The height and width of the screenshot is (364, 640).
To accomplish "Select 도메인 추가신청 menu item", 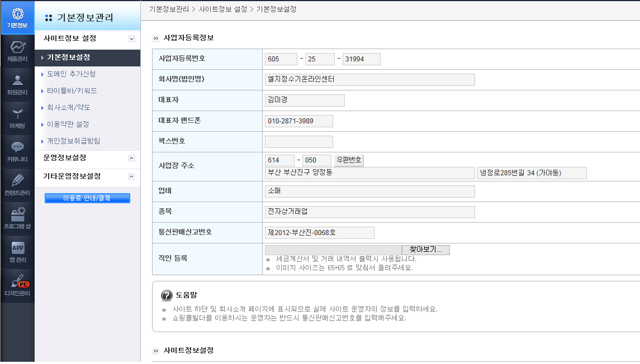I will click(x=72, y=74).
